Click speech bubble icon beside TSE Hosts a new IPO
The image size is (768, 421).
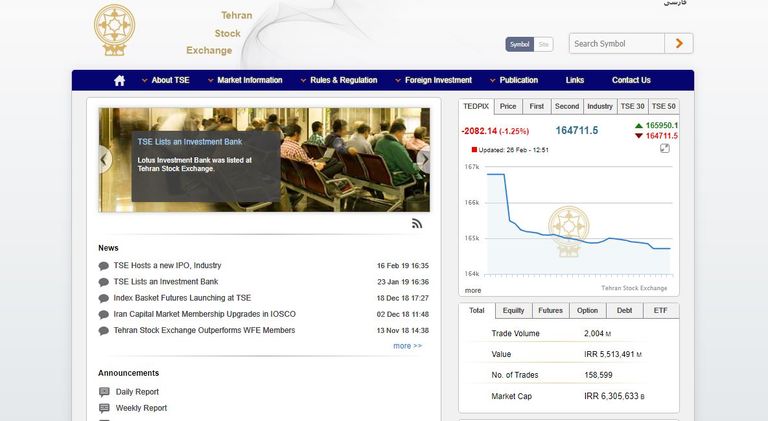pyautogui.click(x=103, y=266)
